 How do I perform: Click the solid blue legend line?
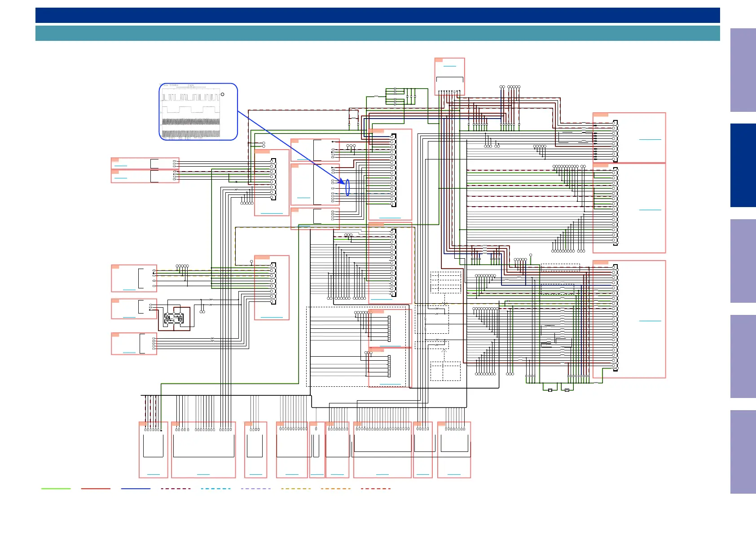pyautogui.click(x=136, y=489)
